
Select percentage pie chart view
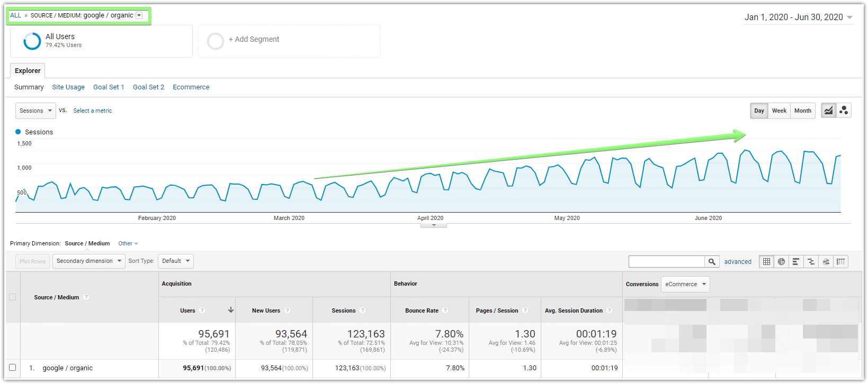coord(781,262)
